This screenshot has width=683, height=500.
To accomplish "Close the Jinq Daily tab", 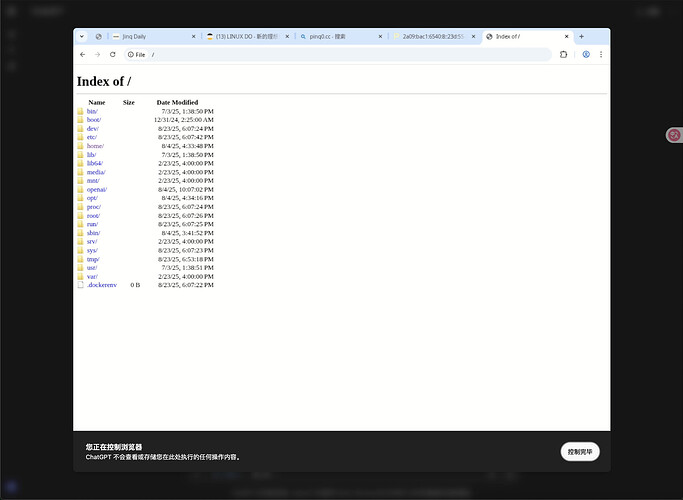I will 194,37.
